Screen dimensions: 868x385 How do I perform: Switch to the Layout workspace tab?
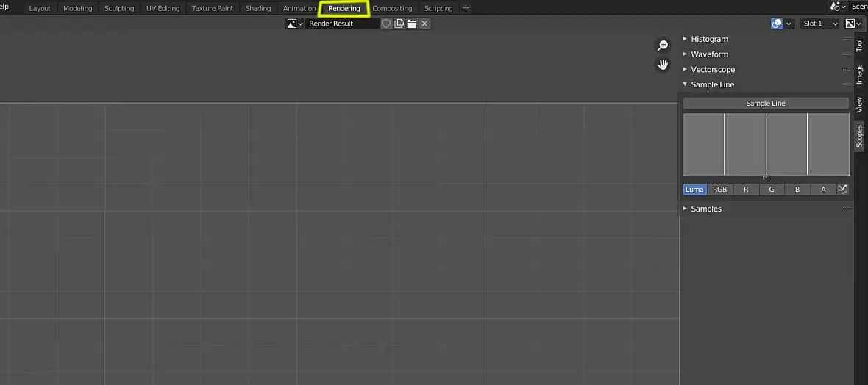tap(40, 8)
